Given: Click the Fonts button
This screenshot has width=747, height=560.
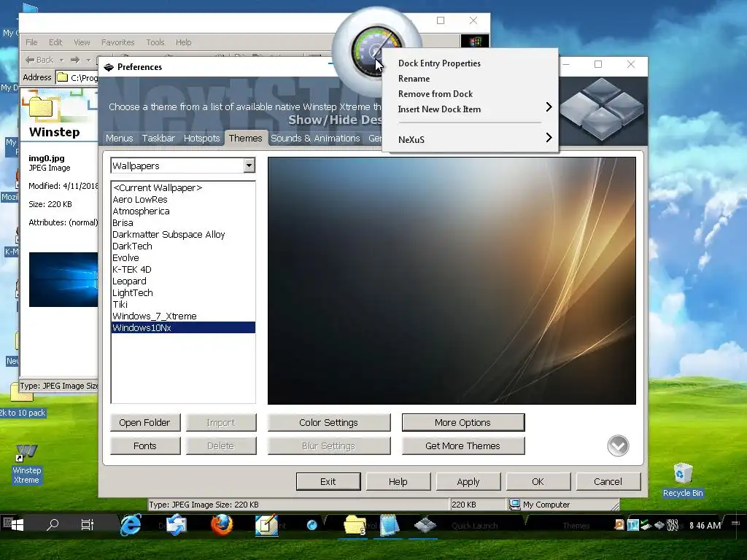Looking at the screenshot, I should [x=145, y=446].
